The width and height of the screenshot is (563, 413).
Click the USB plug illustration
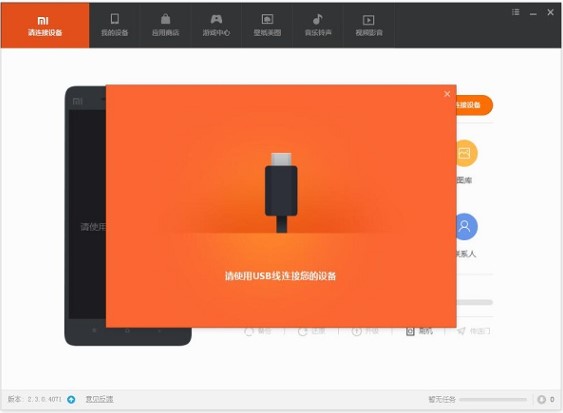pyautogui.click(x=281, y=193)
